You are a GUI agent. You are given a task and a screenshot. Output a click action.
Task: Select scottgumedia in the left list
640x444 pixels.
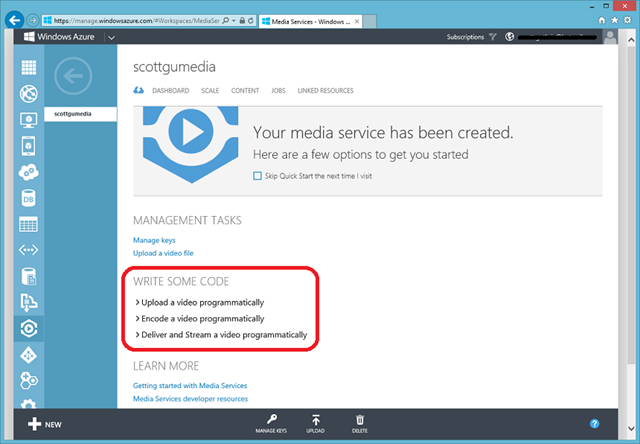pos(81,114)
